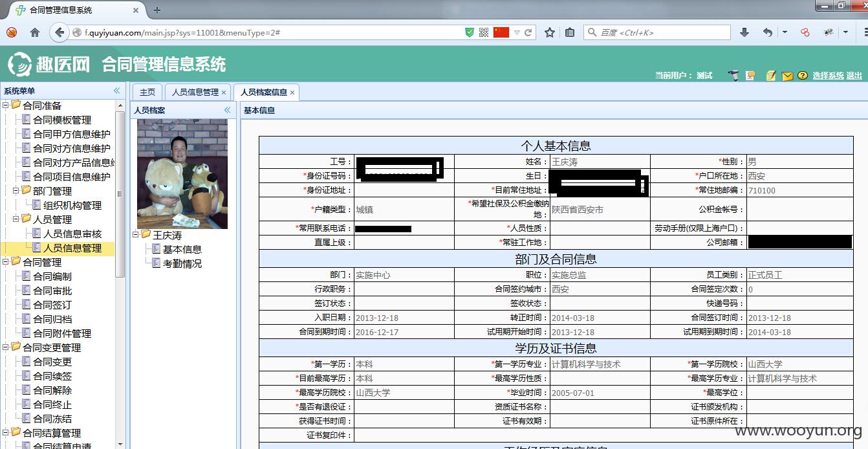Image resolution: width=868 pixels, height=449 pixels.
Task: Go back with the browser back arrow
Action: 60,32
